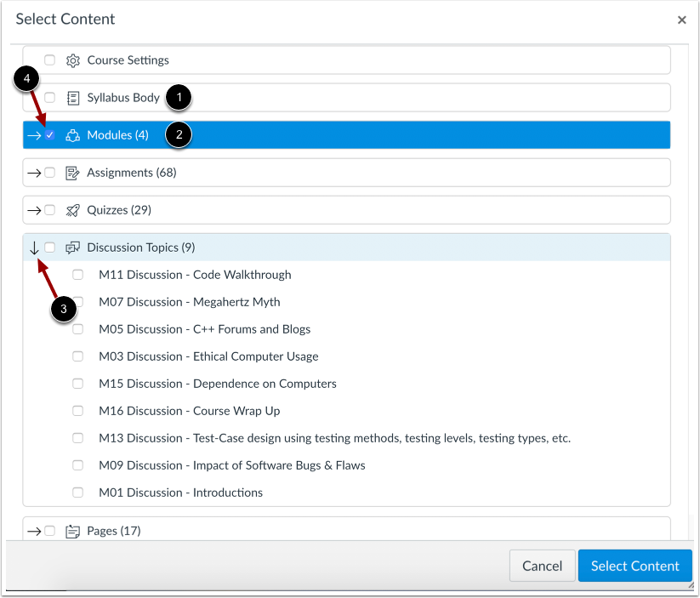Click the Select Content modal title
Screen dimensions: 700x598
click(65, 19)
